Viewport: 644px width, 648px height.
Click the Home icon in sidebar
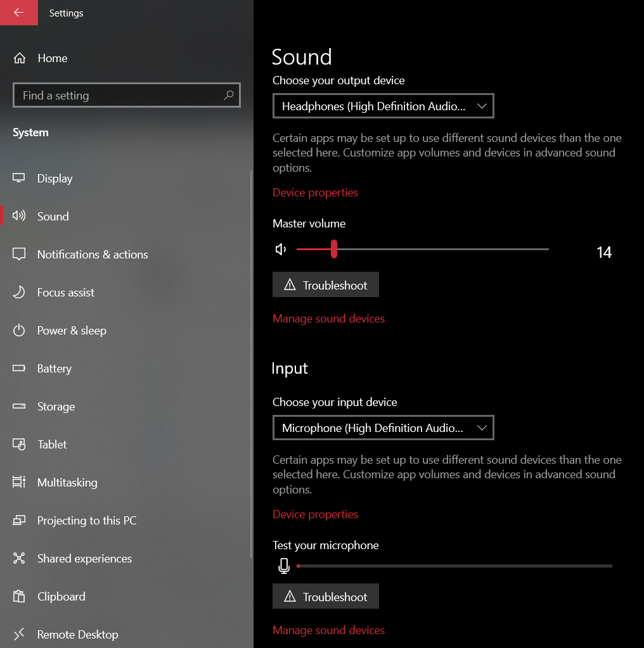click(x=20, y=58)
